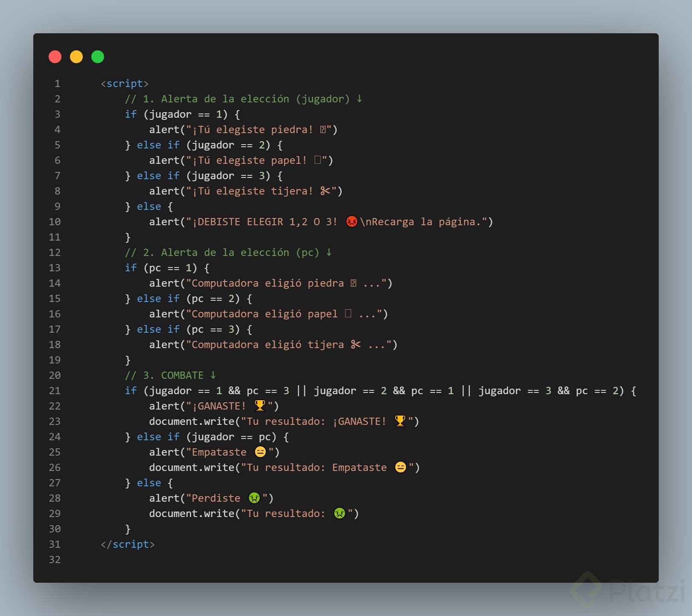The image size is (692, 616).
Task: Click the yellow minimize dot
Action: tap(76, 57)
